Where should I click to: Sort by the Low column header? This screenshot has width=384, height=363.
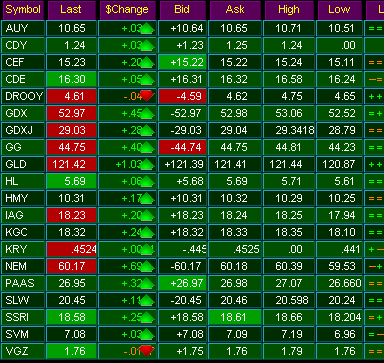[339, 10]
